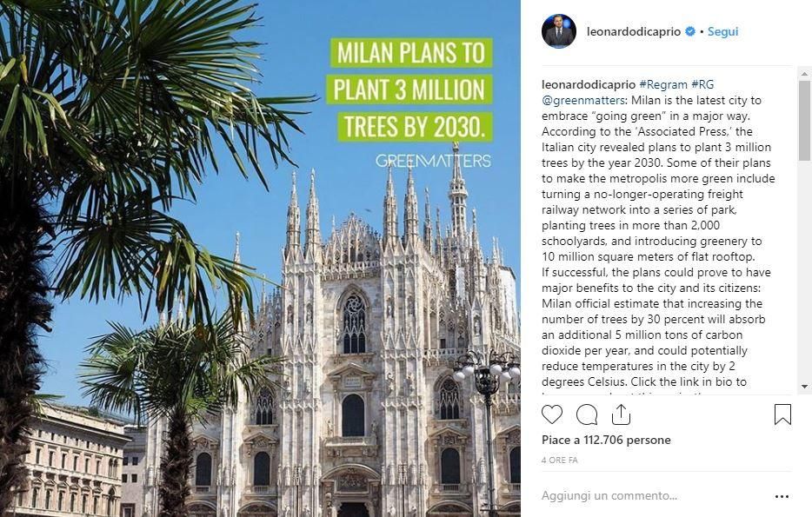
Task: View who liked: Piace a 112.706 persone
Action: (606, 441)
